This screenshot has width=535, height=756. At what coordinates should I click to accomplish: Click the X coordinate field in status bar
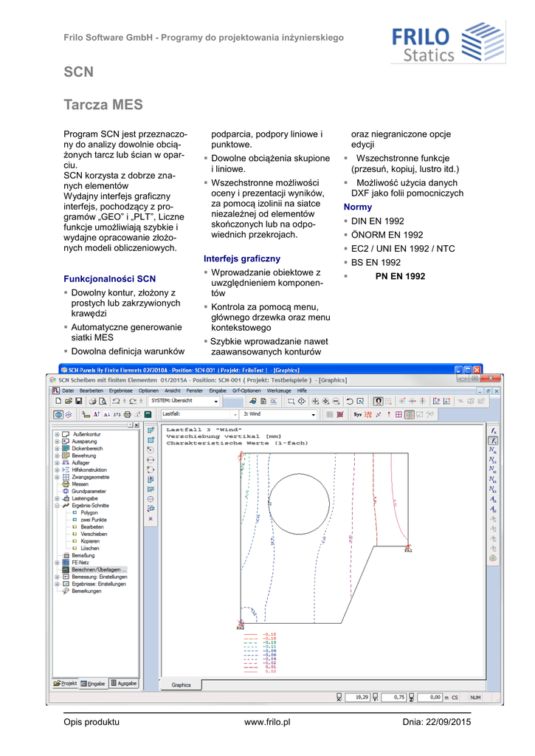360,696
